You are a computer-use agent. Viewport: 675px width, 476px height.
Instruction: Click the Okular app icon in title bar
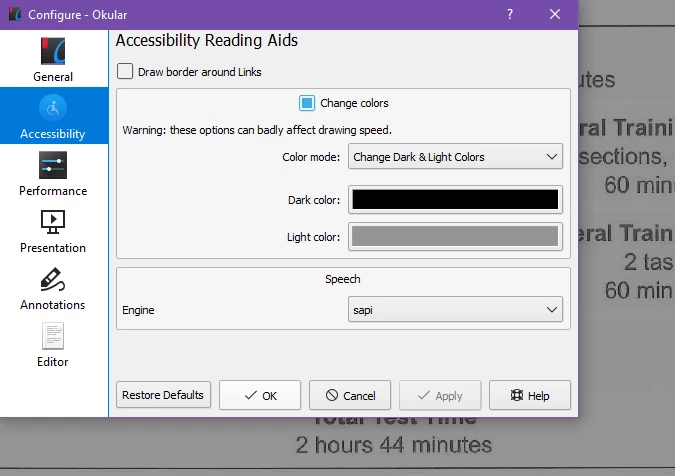pos(15,15)
